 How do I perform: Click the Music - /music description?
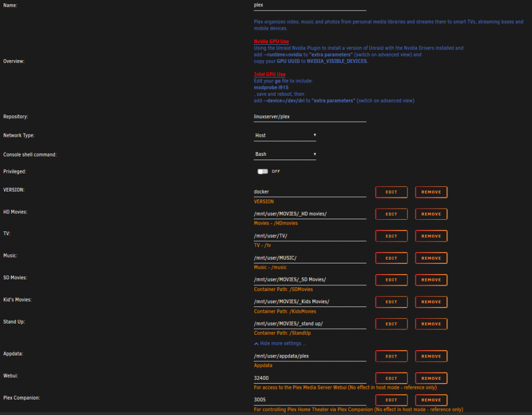[270, 268]
